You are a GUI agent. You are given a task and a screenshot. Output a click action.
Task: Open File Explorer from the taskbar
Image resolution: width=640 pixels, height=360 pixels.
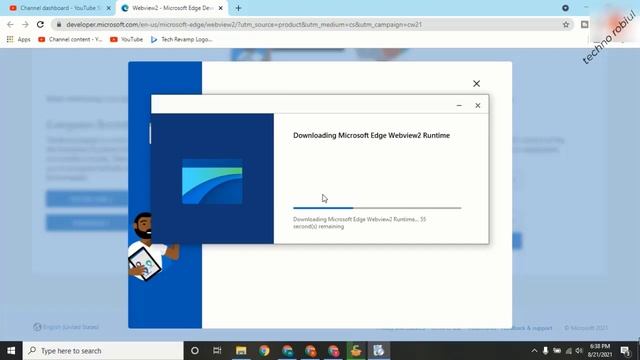pyautogui.click(x=241, y=351)
